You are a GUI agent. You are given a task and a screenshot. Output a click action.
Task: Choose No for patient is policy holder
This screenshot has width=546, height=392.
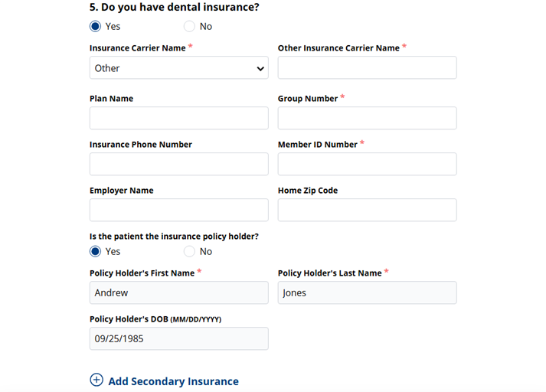pos(189,251)
